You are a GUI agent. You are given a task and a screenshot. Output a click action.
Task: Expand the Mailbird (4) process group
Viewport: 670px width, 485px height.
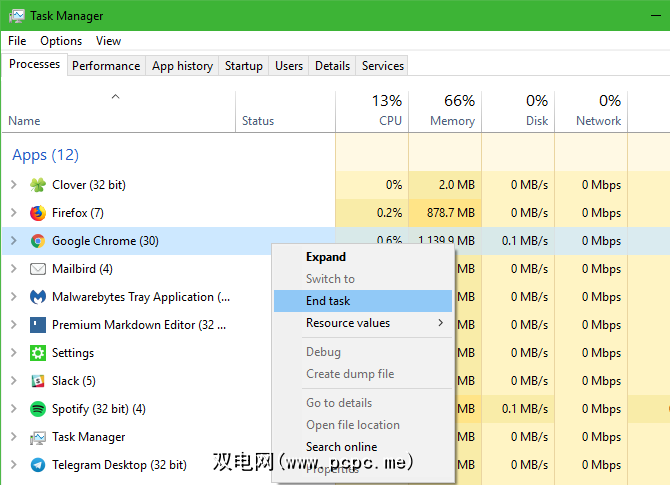(14, 268)
